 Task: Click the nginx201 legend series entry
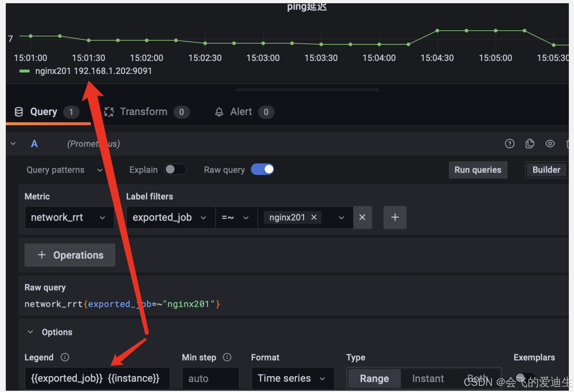tap(94, 71)
